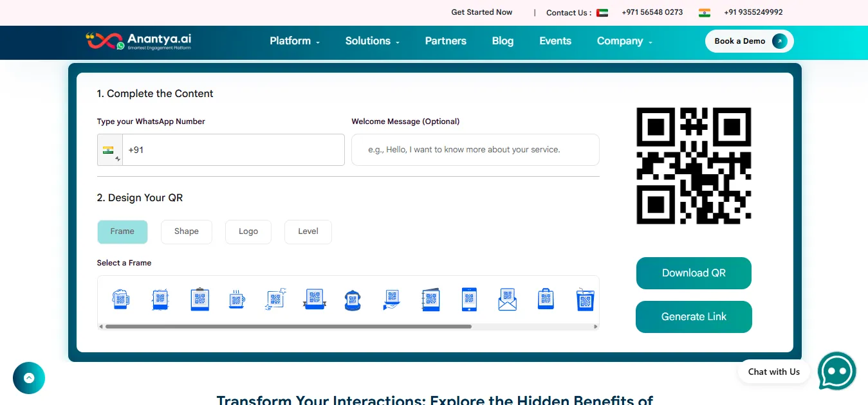The image size is (868, 405).
Task: Click the Contact Us label
Action: point(569,13)
